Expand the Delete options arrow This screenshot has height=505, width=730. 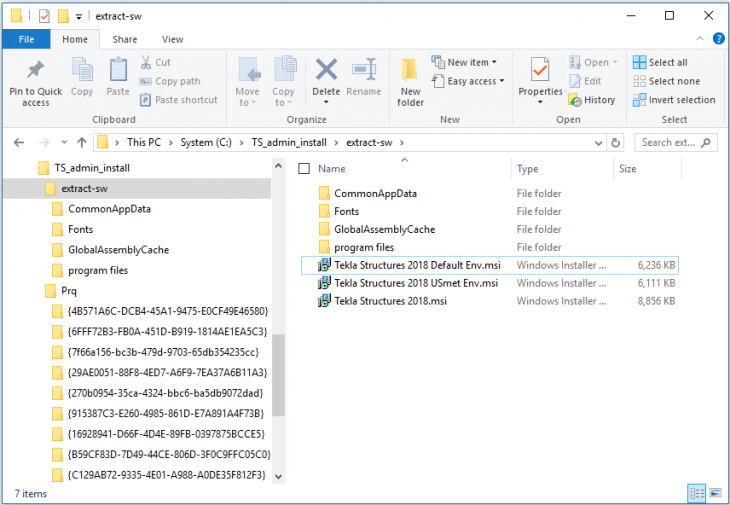[326, 102]
